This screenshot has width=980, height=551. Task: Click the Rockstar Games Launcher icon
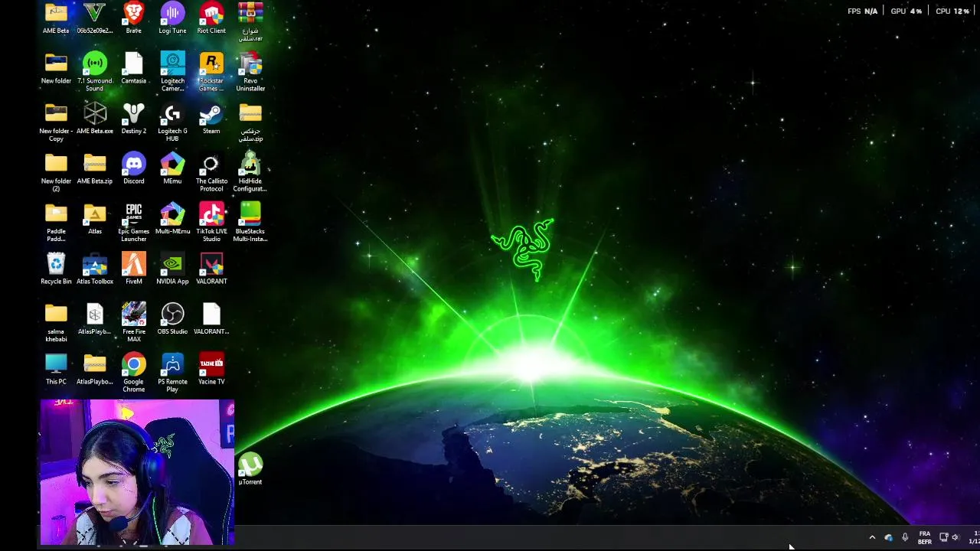[x=211, y=72]
